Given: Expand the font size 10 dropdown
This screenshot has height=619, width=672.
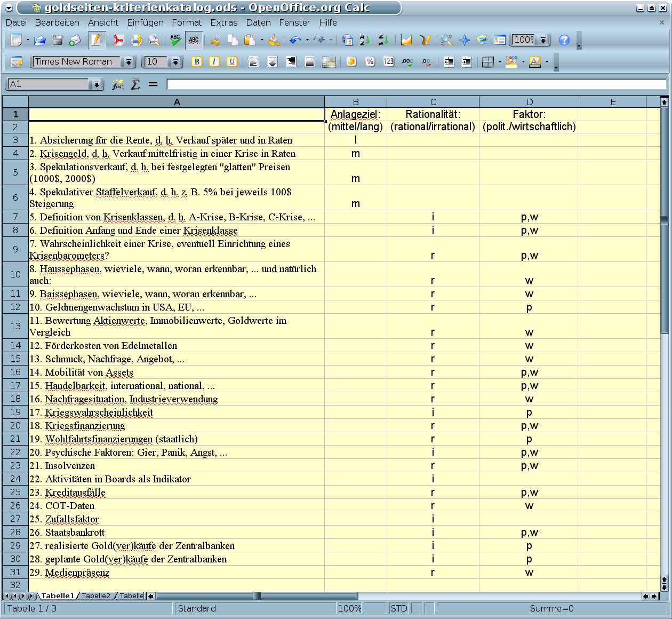Looking at the screenshot, I should point(175,62).
